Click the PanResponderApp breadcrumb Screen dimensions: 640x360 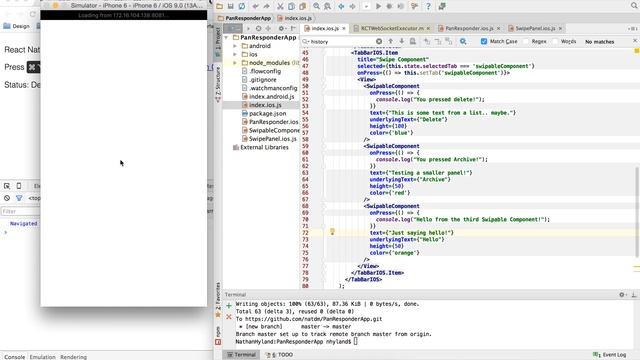(244, 18)
